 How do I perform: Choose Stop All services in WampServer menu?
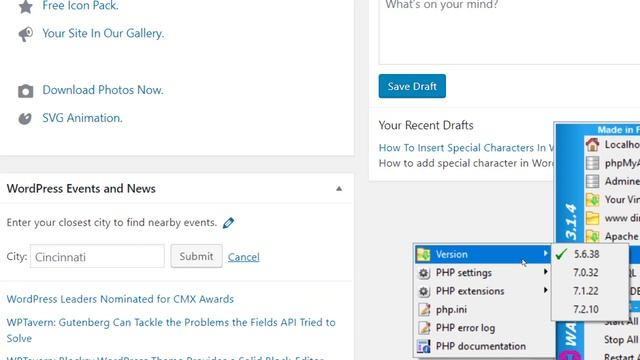(620, 340)
